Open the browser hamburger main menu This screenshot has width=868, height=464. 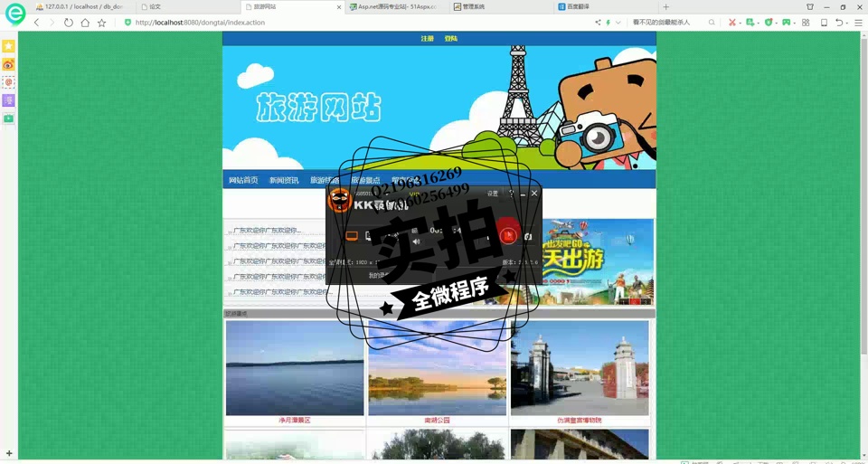pyautogui.click(x=859, y=23)
